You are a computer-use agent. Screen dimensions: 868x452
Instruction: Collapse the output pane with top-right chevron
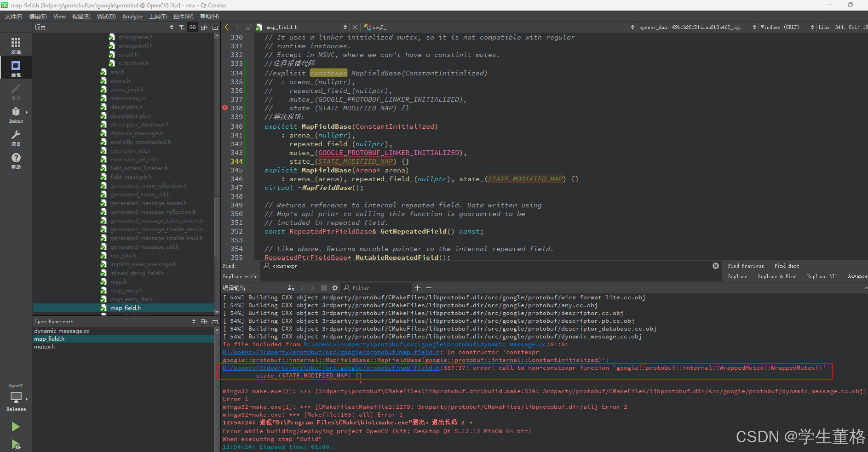(x=865, y=288)
